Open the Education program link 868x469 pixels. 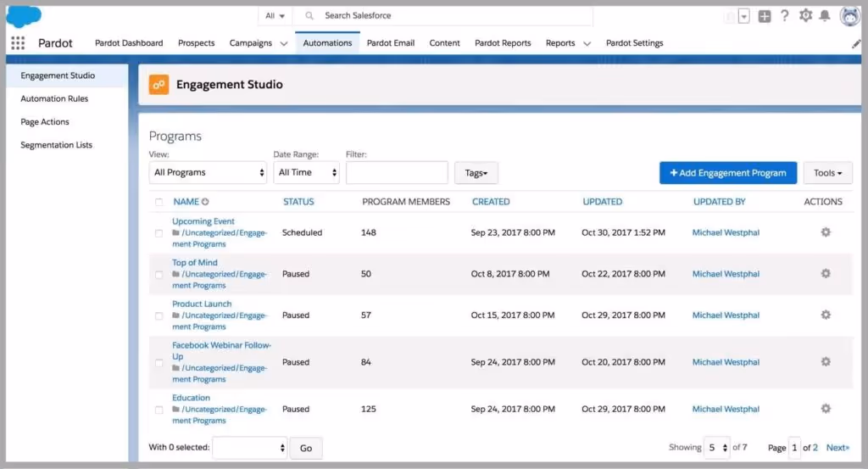pyautogui.click(x=191, y=398)
